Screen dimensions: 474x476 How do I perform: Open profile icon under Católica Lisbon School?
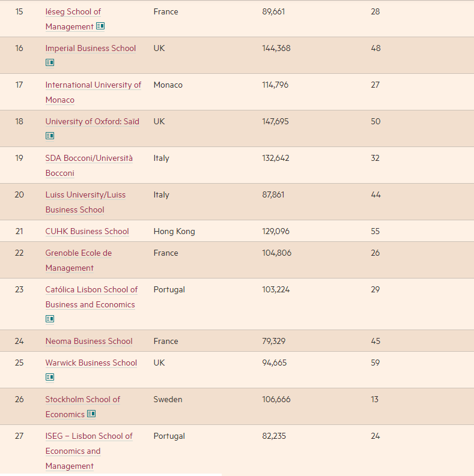pos(50,319)
